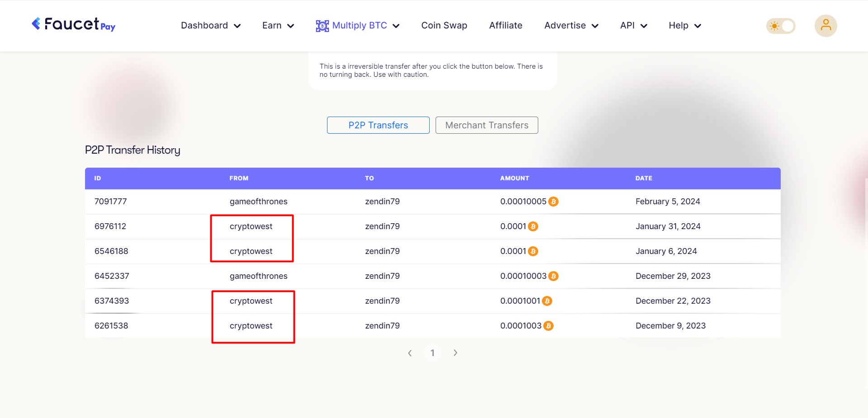Click Bitcoin icon in row 6374393

(547, 301)
